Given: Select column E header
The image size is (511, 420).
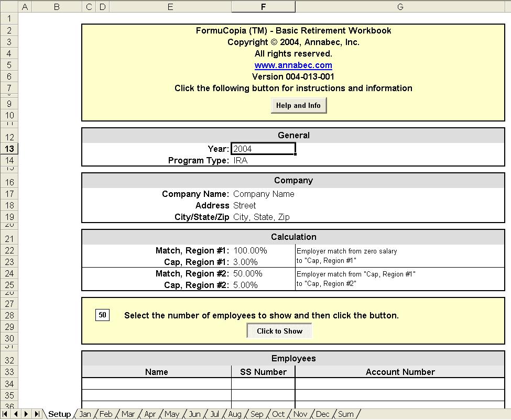Looking at the screenshot, I should tap(170, 7).
